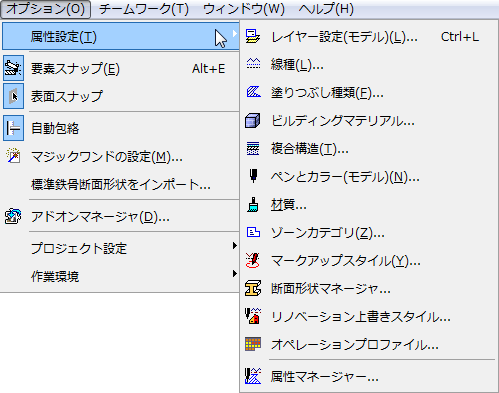Select the 作業環境 menu entry
The height and width of the screenshot is (393, 499).
point(55,277)
